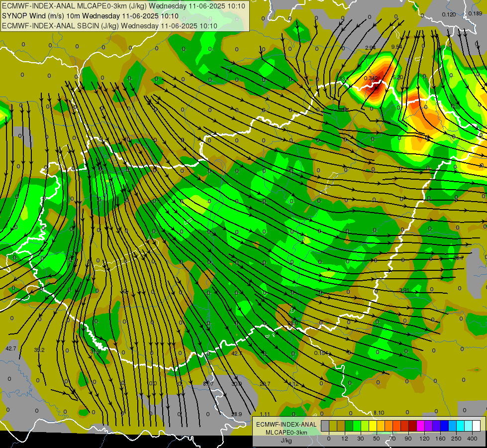
Task: Click the 28.9 value on the map
Action: (237, 414)
